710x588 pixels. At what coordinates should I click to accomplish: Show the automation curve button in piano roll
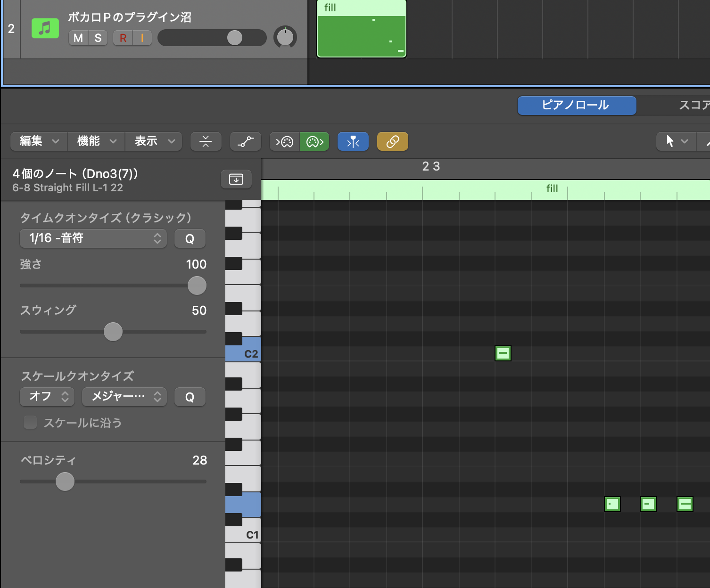click(x=245, y=141)
